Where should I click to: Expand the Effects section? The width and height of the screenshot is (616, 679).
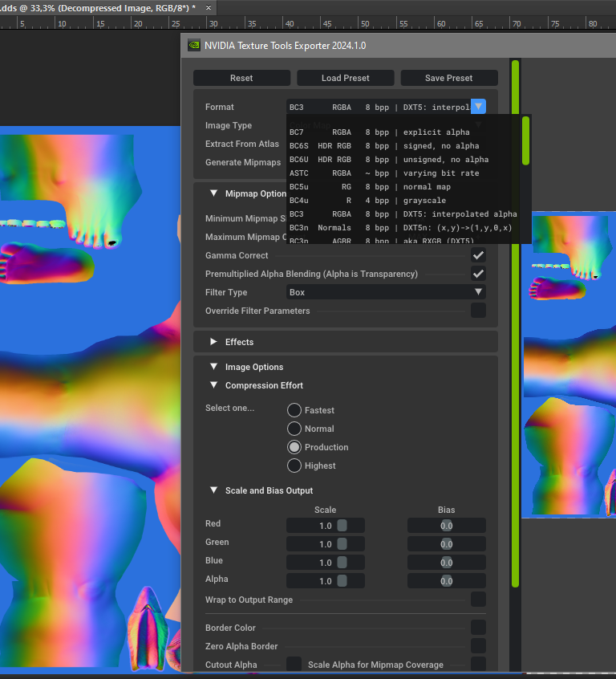click(214, 342)
